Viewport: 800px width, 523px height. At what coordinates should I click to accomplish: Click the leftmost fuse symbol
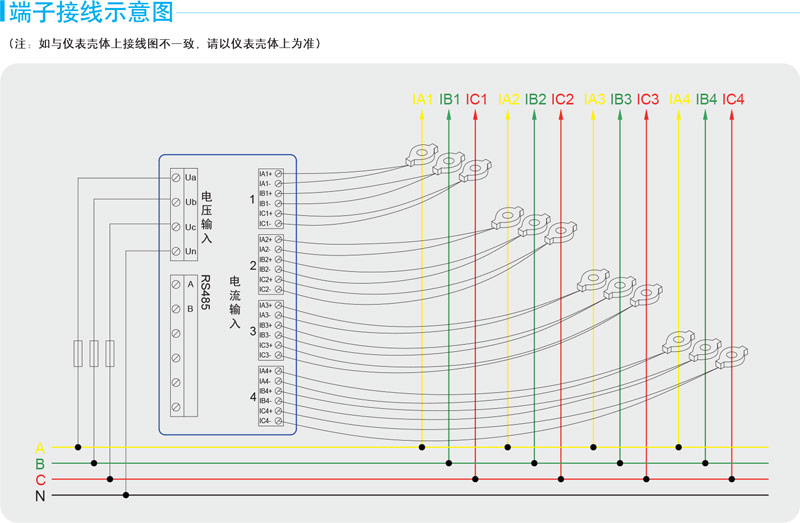78,353
